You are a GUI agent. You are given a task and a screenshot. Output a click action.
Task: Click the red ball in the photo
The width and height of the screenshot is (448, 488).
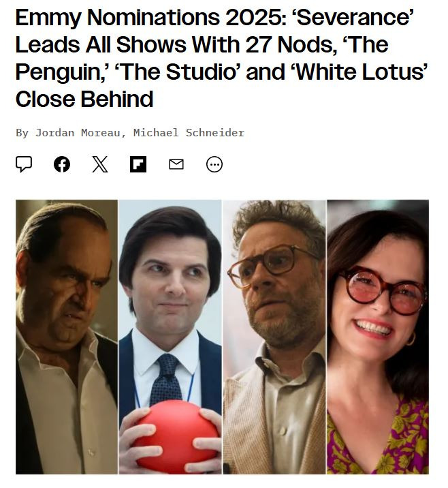coord(176,436)
